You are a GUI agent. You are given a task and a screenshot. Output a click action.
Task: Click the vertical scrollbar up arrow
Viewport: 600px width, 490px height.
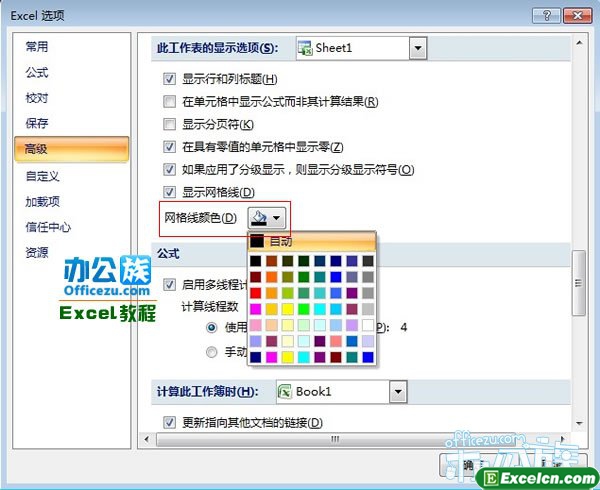coord(579,42)
